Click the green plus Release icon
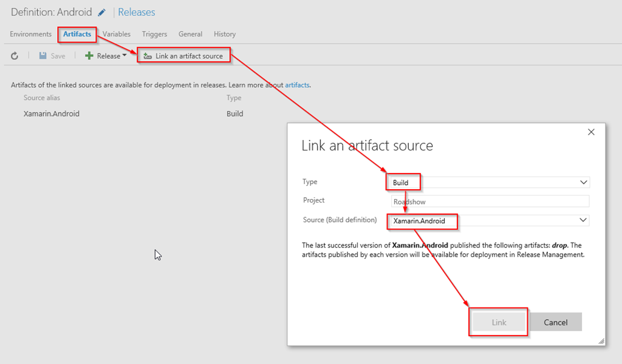 [x=89, y=56]
